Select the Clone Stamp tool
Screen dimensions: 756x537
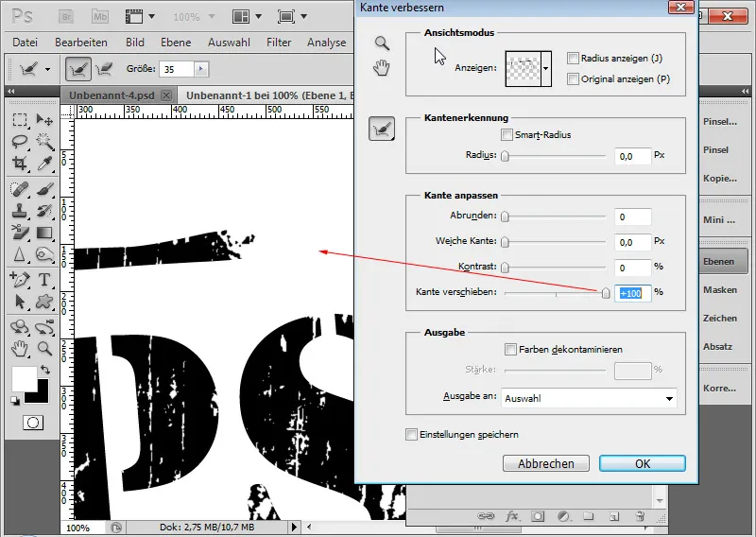point(19,211)
